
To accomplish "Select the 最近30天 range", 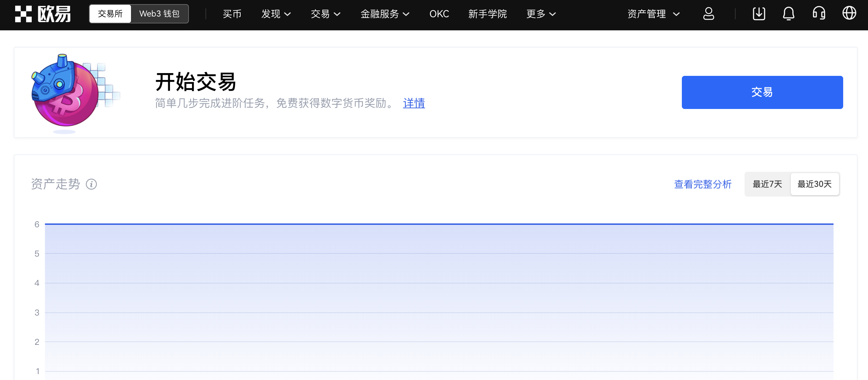I will pos(815,184).
